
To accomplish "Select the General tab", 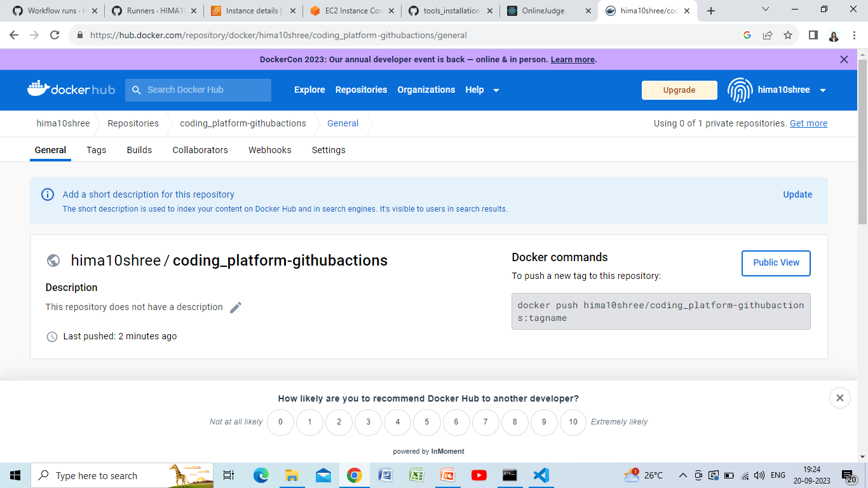I will pyautogui.click(x=50, y=150).
